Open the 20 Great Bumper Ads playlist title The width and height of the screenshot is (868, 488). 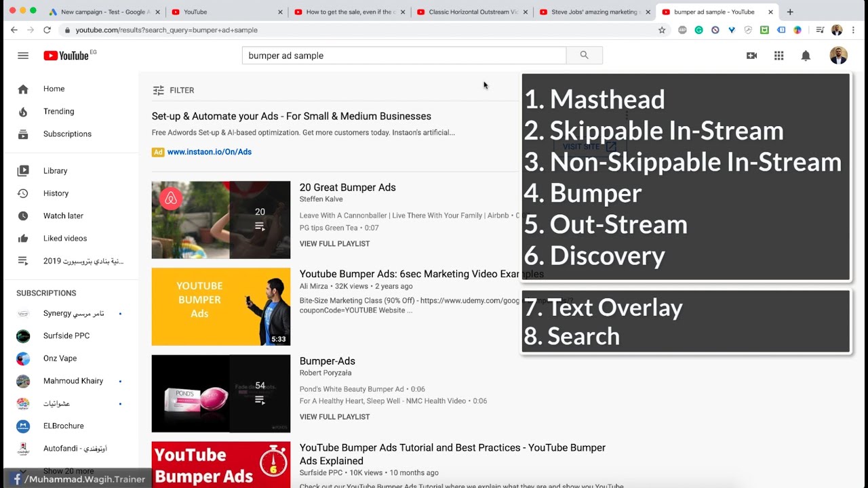(347, 188)
